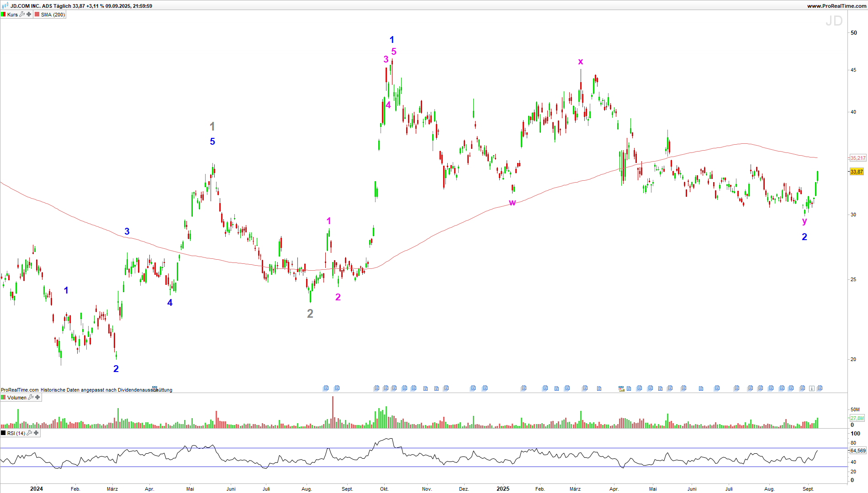Open the Kurs settings wrench
868x493 pixels.
(22, 15)
